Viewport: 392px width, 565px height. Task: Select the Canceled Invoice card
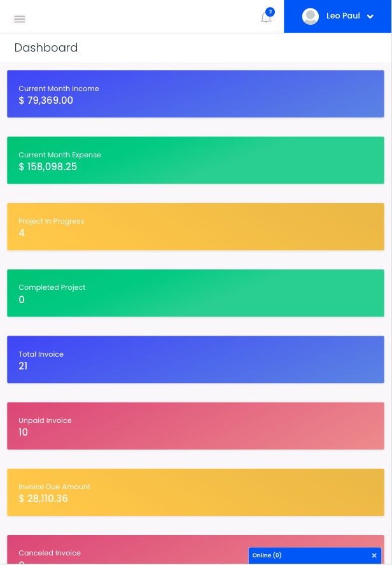tap(195, 550)
